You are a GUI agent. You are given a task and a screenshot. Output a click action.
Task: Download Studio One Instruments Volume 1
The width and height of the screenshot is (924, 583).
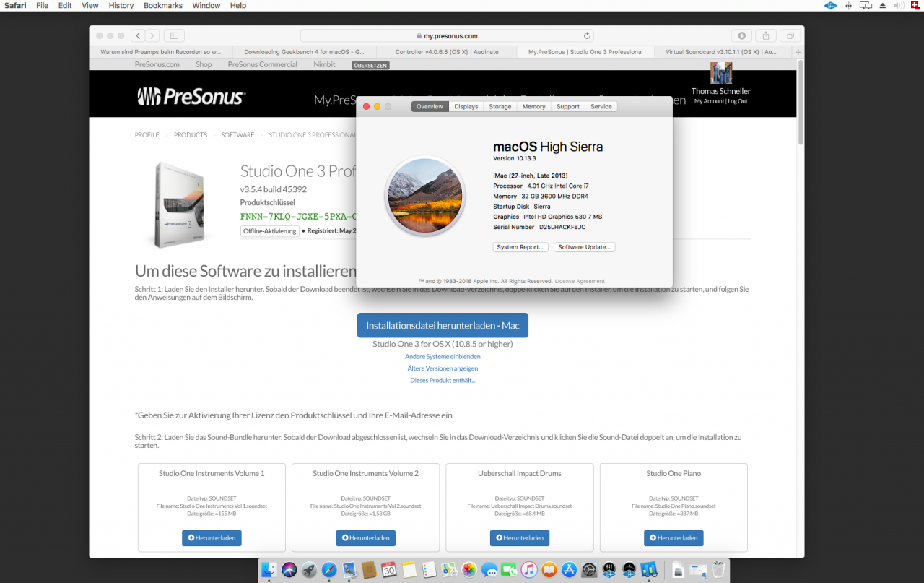pos(212,537)
